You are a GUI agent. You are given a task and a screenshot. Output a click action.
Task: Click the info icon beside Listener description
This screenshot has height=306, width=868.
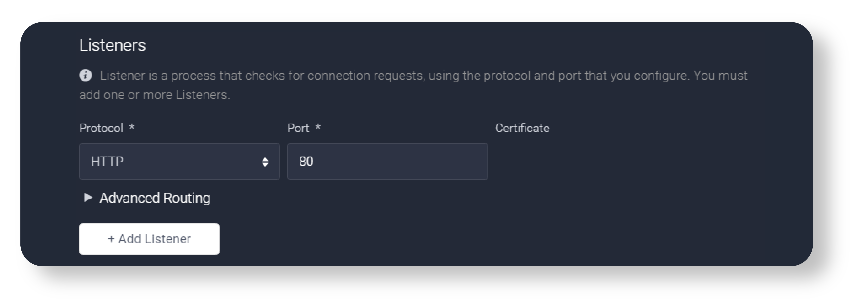pos(85,75)
